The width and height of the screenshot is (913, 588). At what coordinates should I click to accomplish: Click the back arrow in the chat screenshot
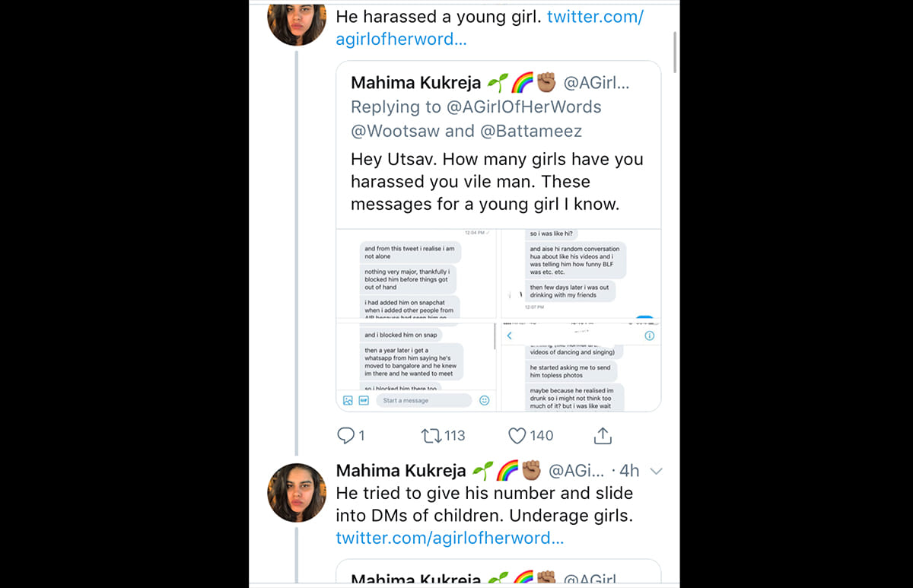509,335
